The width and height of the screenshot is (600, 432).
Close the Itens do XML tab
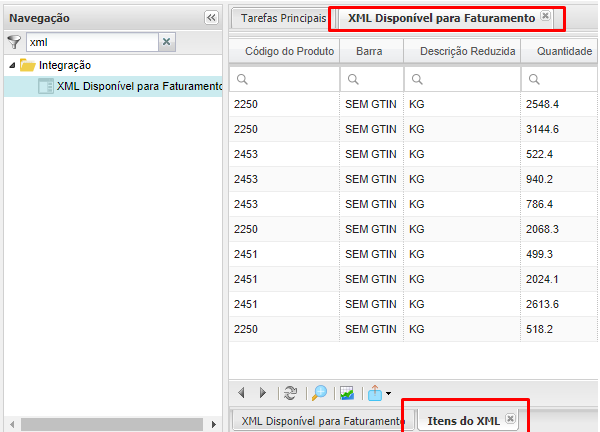coord(510,419)
